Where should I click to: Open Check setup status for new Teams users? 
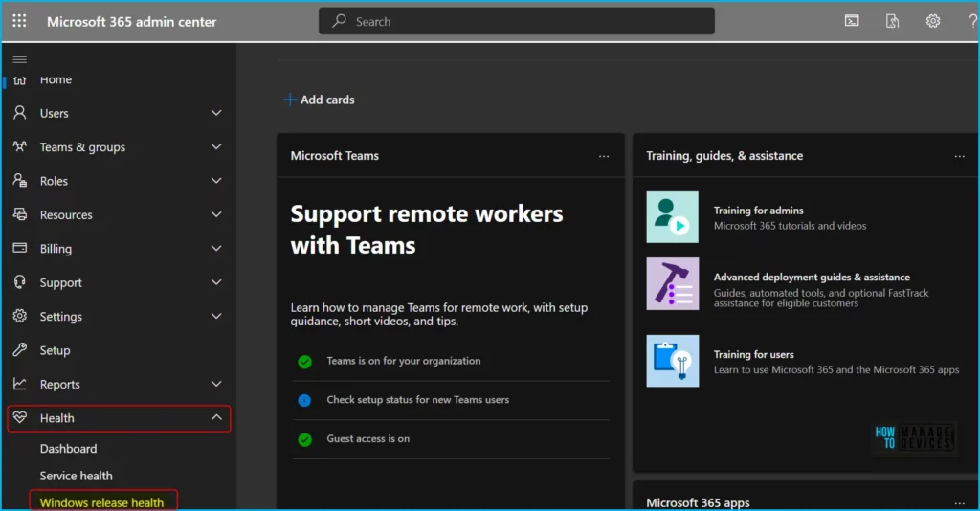point(417,400)
